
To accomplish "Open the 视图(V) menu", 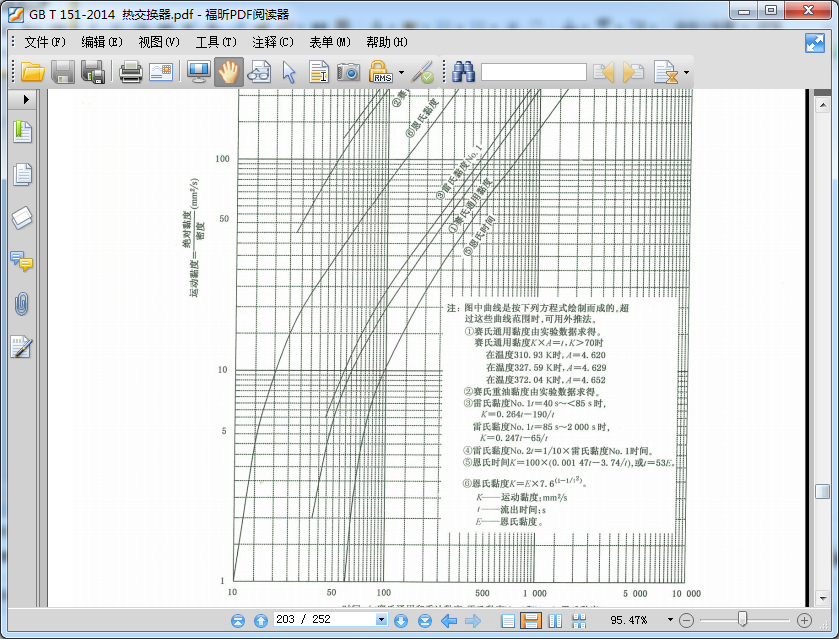I will point(159,42).
